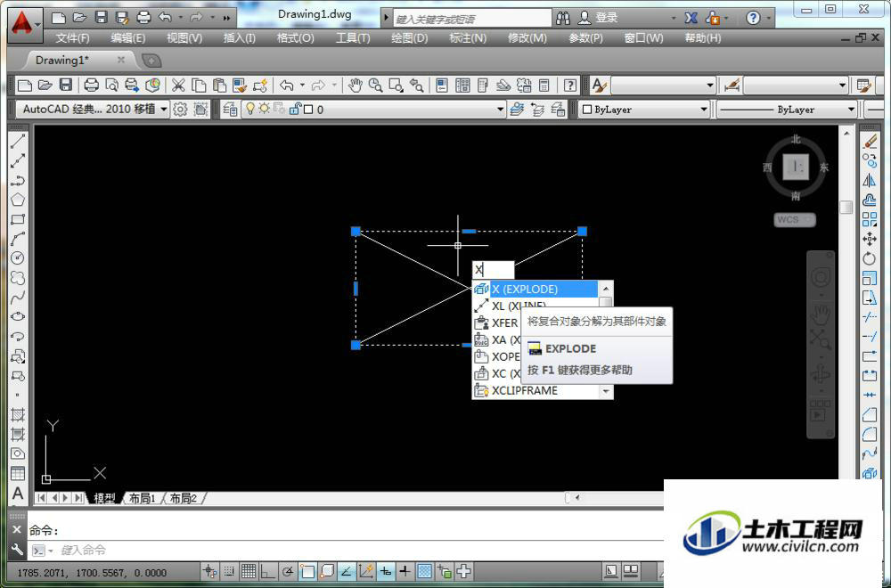This screenshot has width=891, height=588.
Task: Open the 编辑(E) menu
Action: click(x=127, y=38)
